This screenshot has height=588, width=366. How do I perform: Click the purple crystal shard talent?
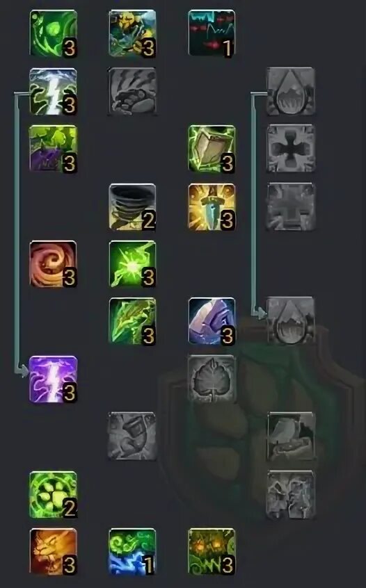[x=212, y=321]
